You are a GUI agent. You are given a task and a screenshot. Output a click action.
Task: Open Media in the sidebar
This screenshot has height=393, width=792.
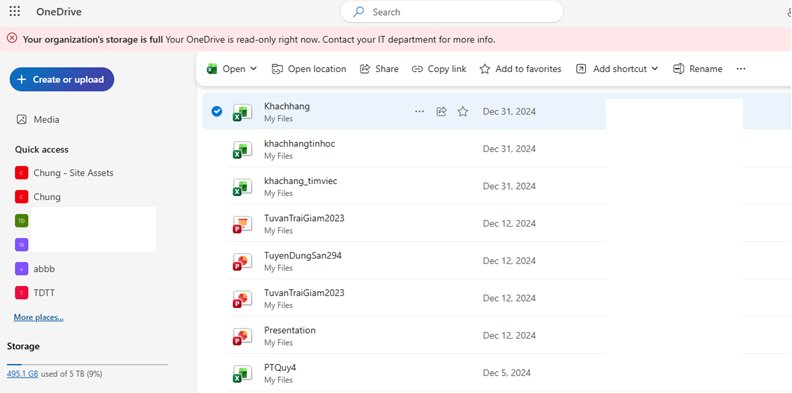coord(38,120)
